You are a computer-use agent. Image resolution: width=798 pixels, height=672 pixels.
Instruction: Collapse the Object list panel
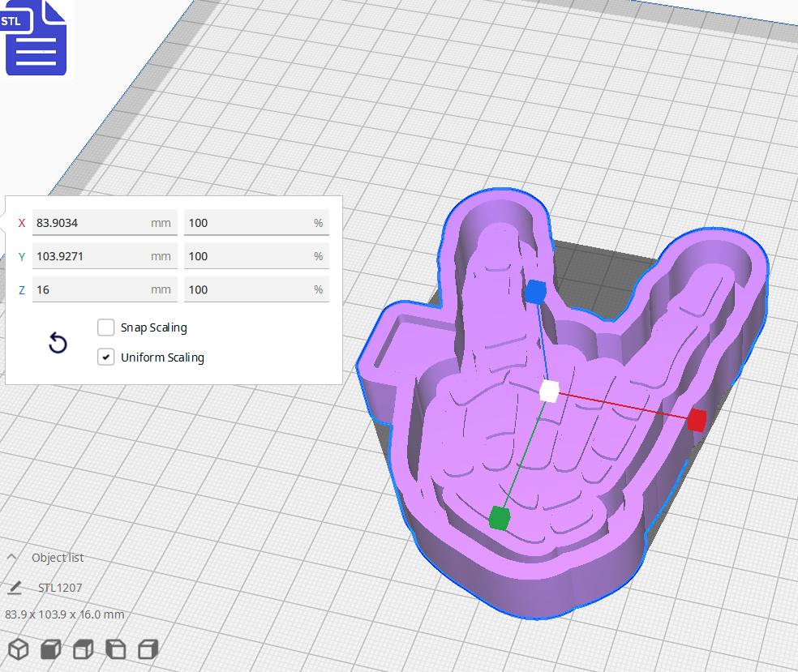coord(11,557)
